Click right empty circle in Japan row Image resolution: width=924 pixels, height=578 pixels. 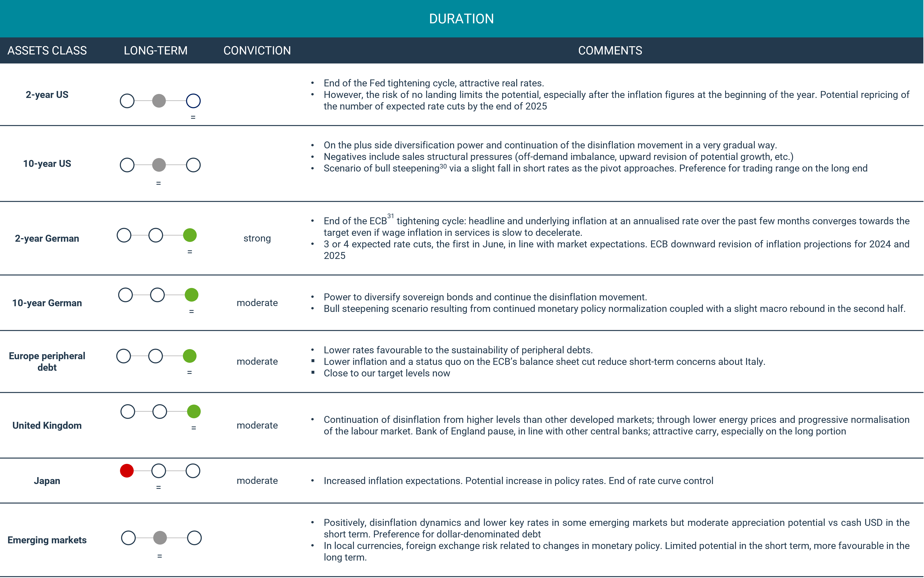[193, 471]
